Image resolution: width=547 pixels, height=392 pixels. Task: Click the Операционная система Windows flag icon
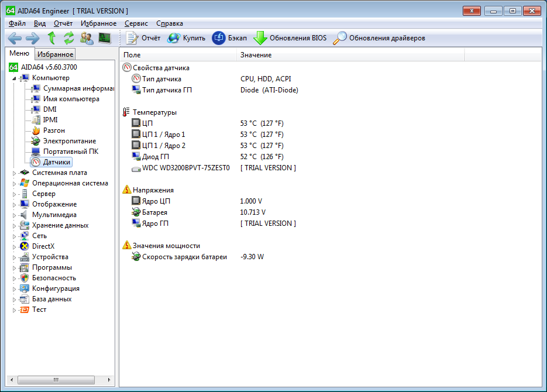tap(25, 183)
